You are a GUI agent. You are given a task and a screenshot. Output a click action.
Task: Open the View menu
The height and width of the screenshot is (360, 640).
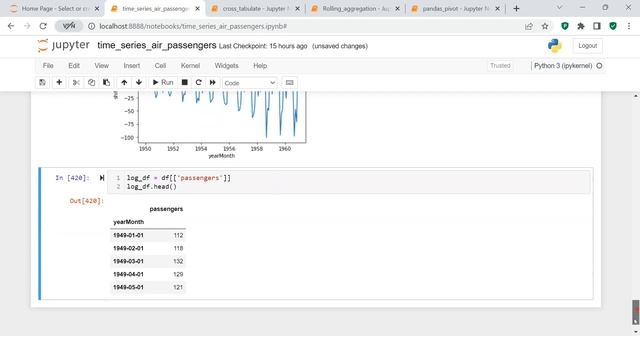click(102, 66)
